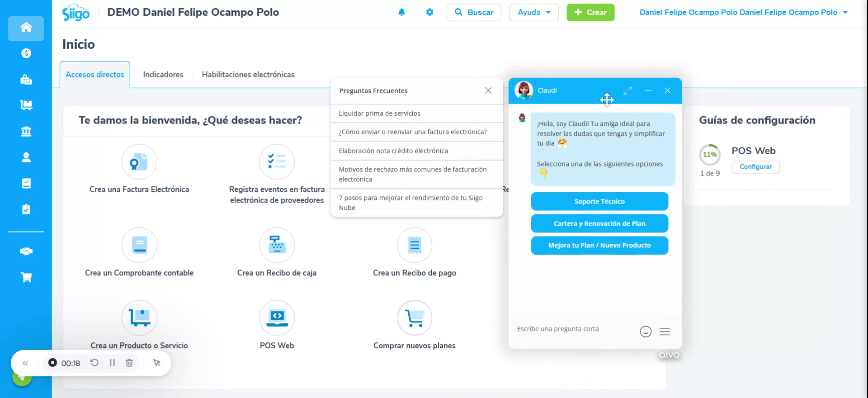Open the dollar sign sales icon in the sidebar
This screenshot has height=398, width=868.
click(x=26, y=53)
